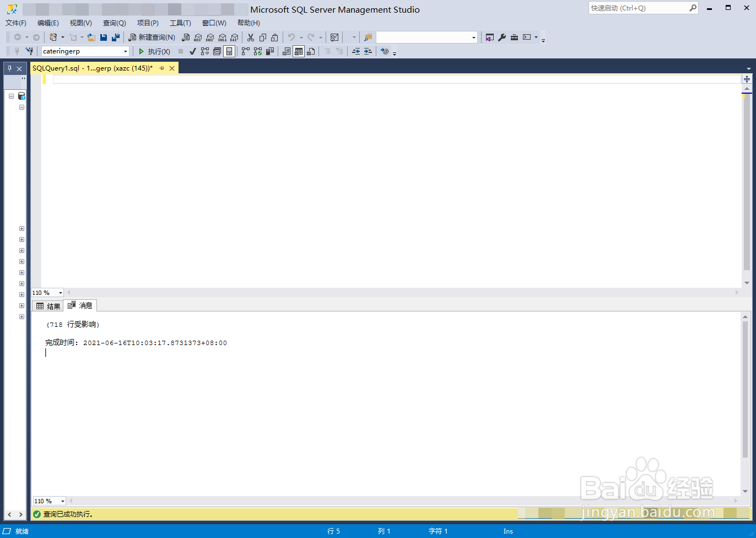This screenshot has height=538, width=756.
Task: Switch to the 消息 tab
Action: coord(80,305)
